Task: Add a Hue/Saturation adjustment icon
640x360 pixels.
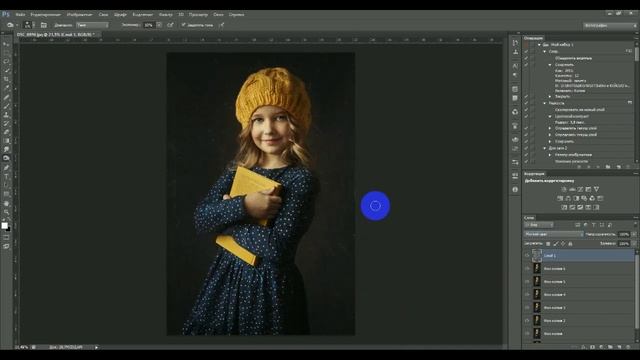Action: [560, 198]
